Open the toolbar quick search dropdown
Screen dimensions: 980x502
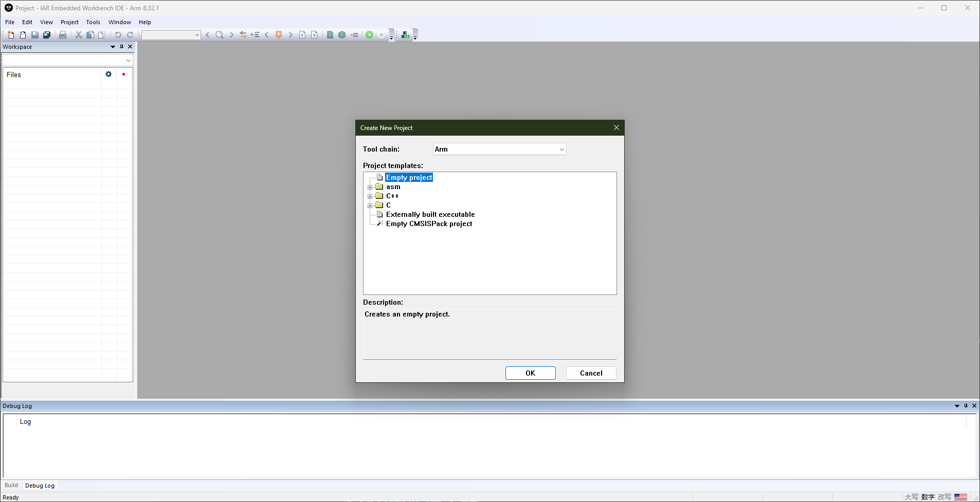pos(197,35)
